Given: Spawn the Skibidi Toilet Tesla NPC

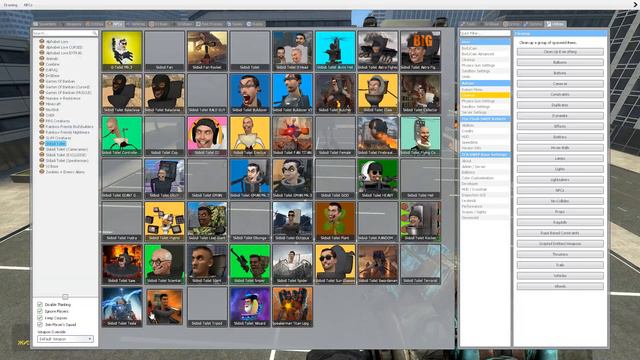Looking at the screenshot, I should [122, 307].
